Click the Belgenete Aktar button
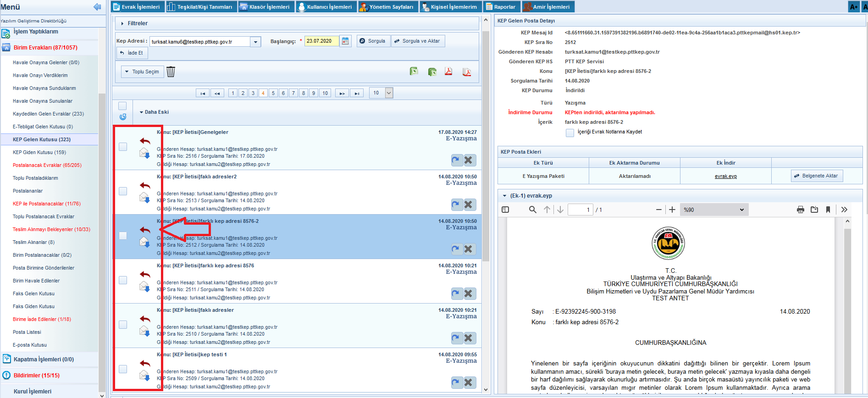Screen dimensions: 868x398 (x=816, y=176)
